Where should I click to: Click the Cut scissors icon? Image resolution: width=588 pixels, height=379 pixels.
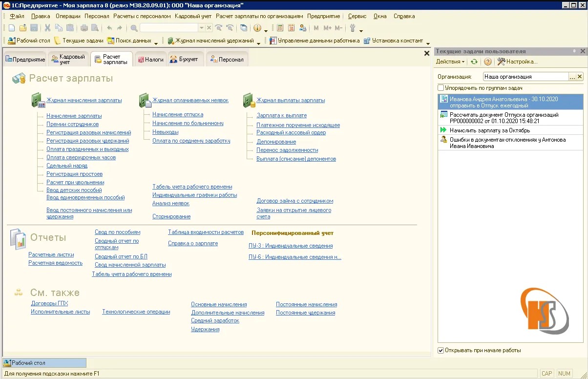48,28
